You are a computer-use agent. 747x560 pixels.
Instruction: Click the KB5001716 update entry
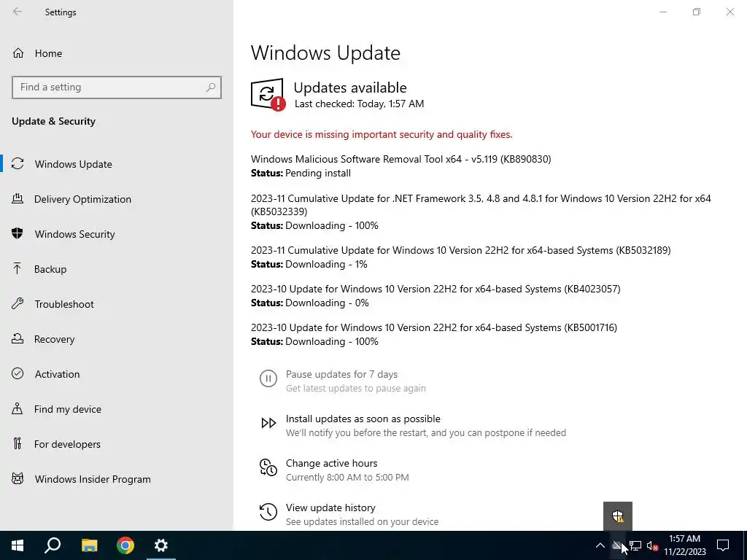pos(434,334)
